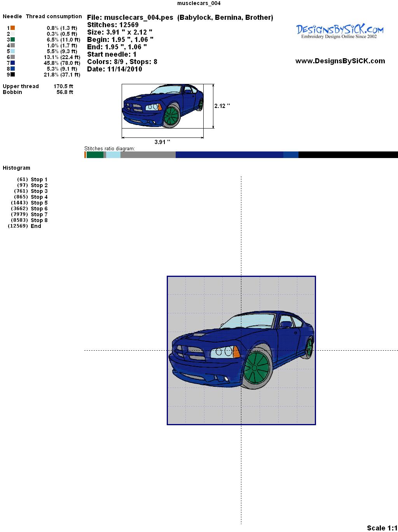Click the green segment in stitches ratio diagram
This screenshot has height=532, width=398.
95,155
